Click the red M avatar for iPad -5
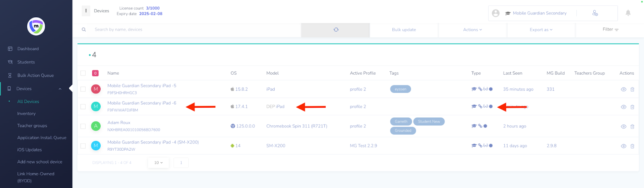The height and width of the screenshot is (188, 644). (96, 89)
